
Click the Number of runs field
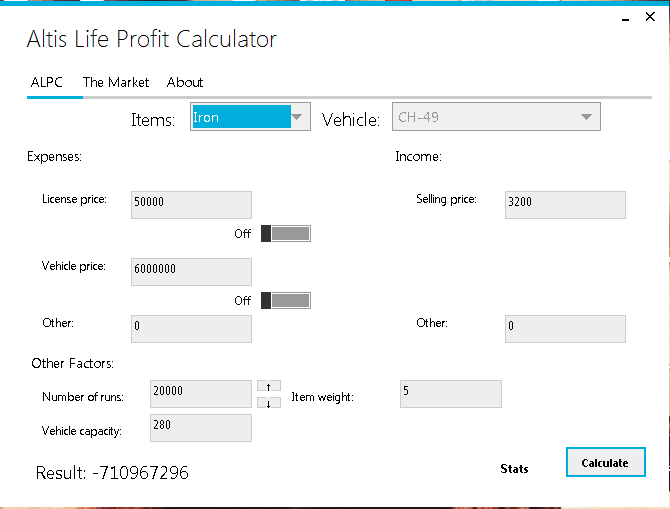tap(201, 394)
